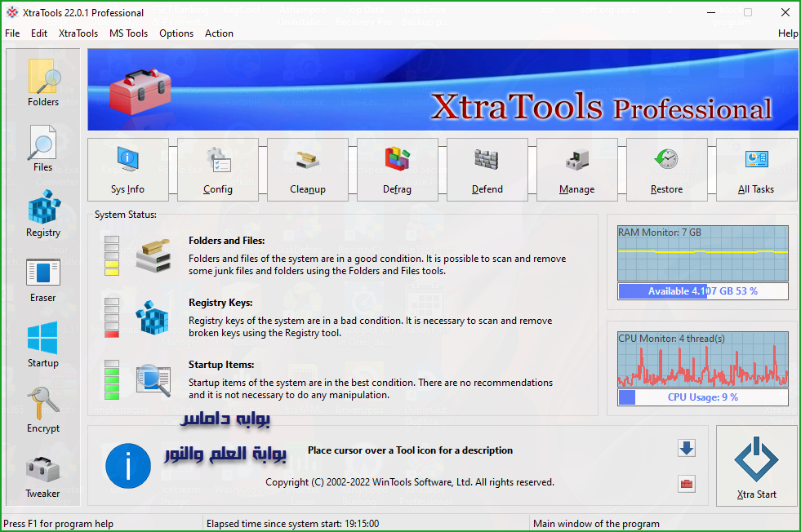Open the Manage category

(577, 170)
